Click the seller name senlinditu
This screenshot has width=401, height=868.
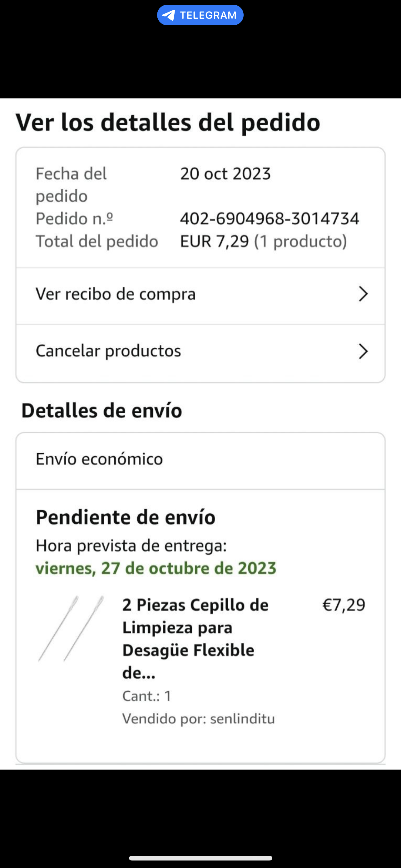(242, 719)
